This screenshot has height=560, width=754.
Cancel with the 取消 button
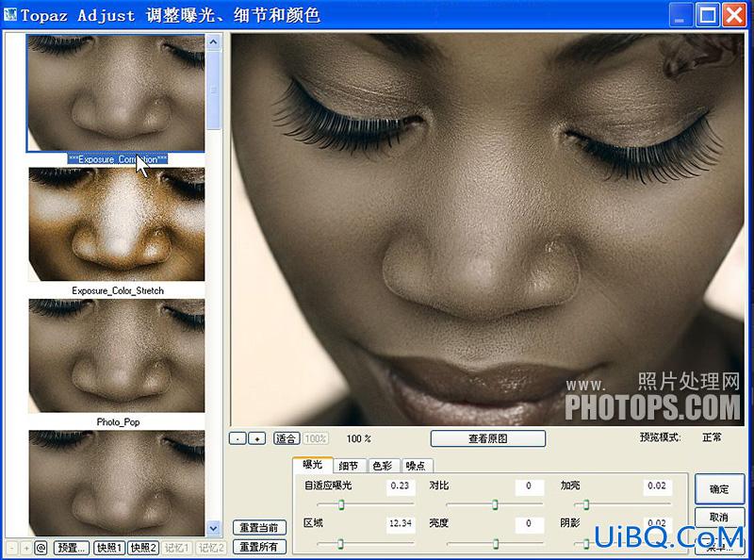pyautogui.click(x=719, y=518)
